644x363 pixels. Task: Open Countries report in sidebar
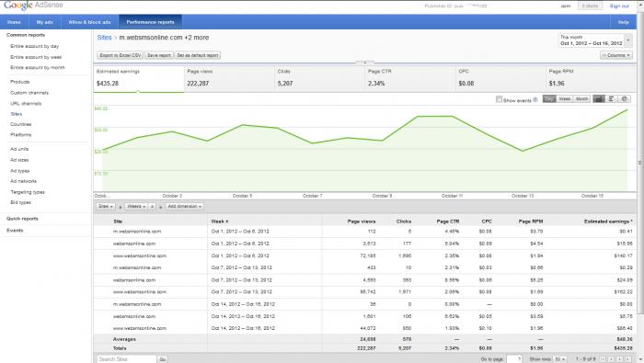20,124
